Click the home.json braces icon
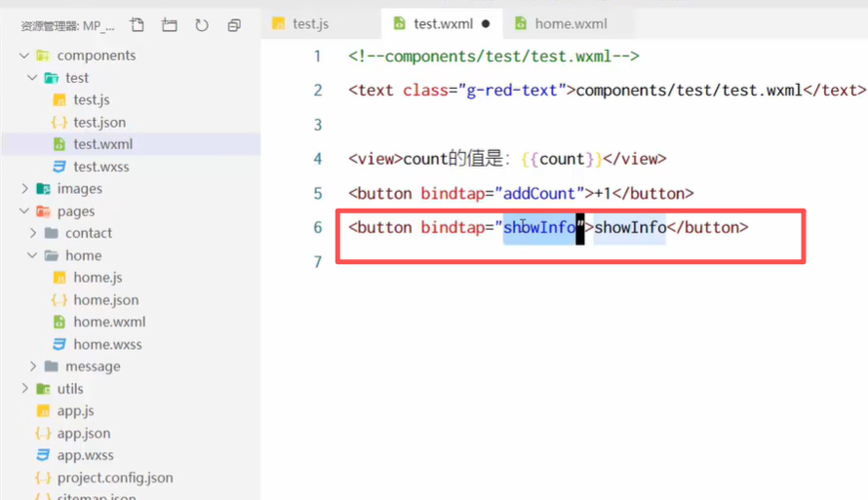The image size is (868, 500). 59,300
